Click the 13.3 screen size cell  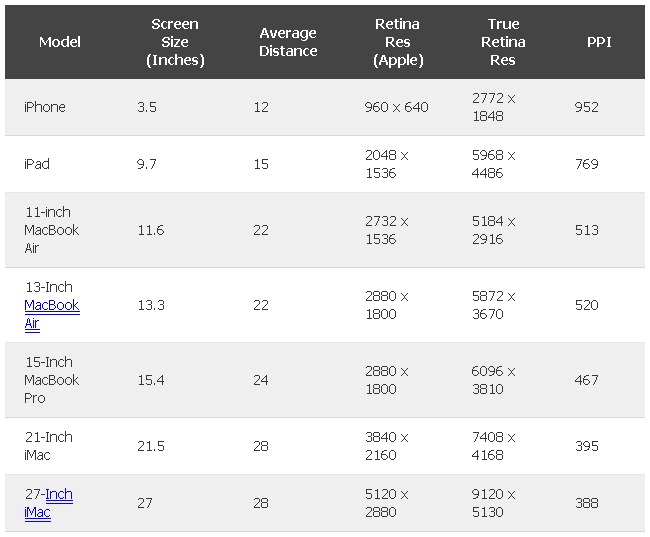click(x=151, y=305)
